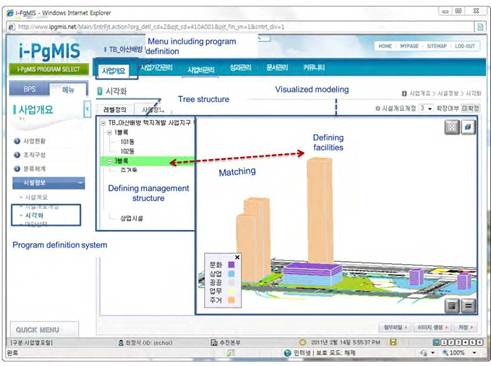Viewport: 491px width, 366px height.
Task: Click the purple 문화 legend swatch
Action: [x=231, y=265]
